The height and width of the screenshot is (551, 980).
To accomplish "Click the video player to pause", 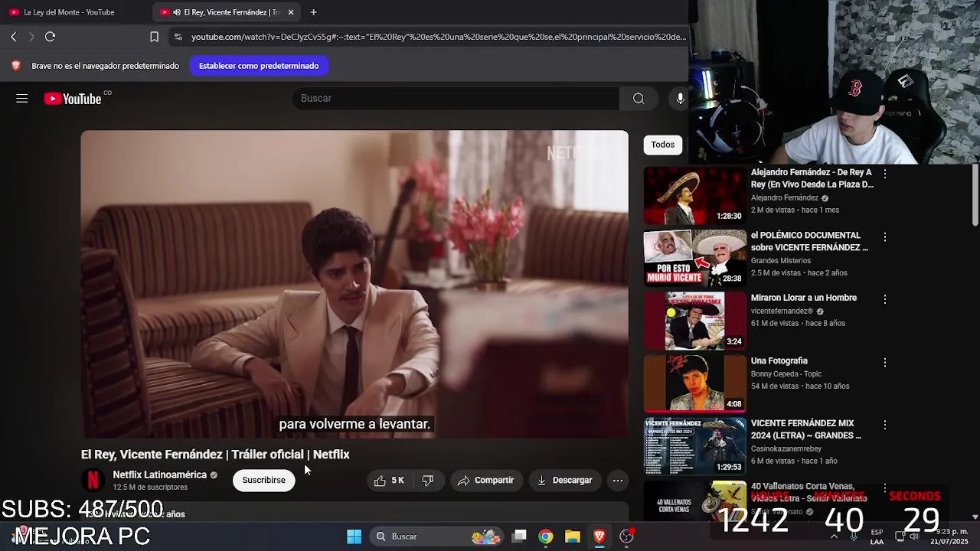I will tap(354, 284).
